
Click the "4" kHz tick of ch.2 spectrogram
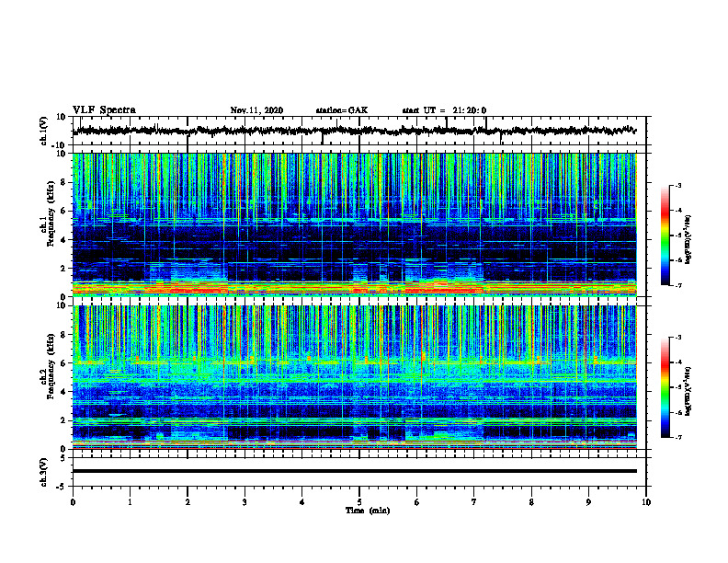(63, 392)
